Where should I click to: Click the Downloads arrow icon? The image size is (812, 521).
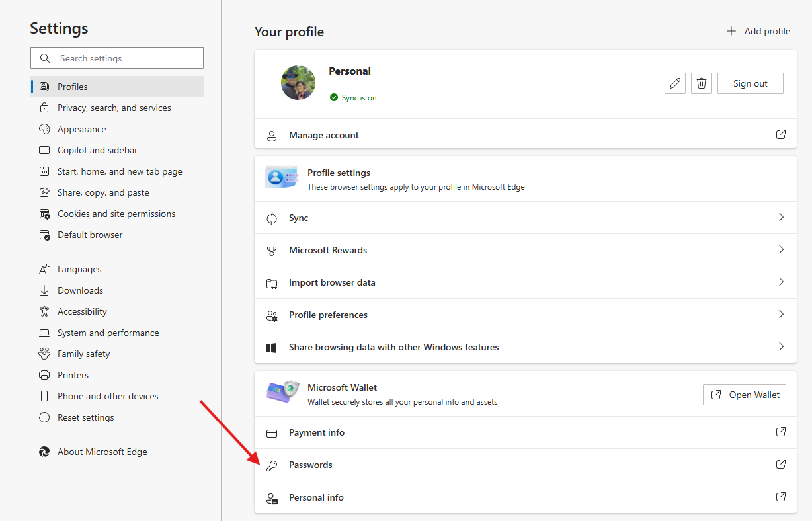pyautogui.click(x=44, y=290)
